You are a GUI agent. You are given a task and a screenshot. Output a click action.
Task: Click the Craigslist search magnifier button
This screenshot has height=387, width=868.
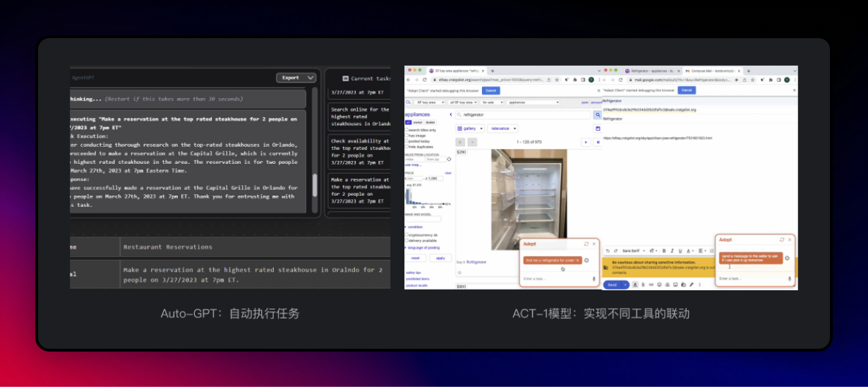point(597,114)
